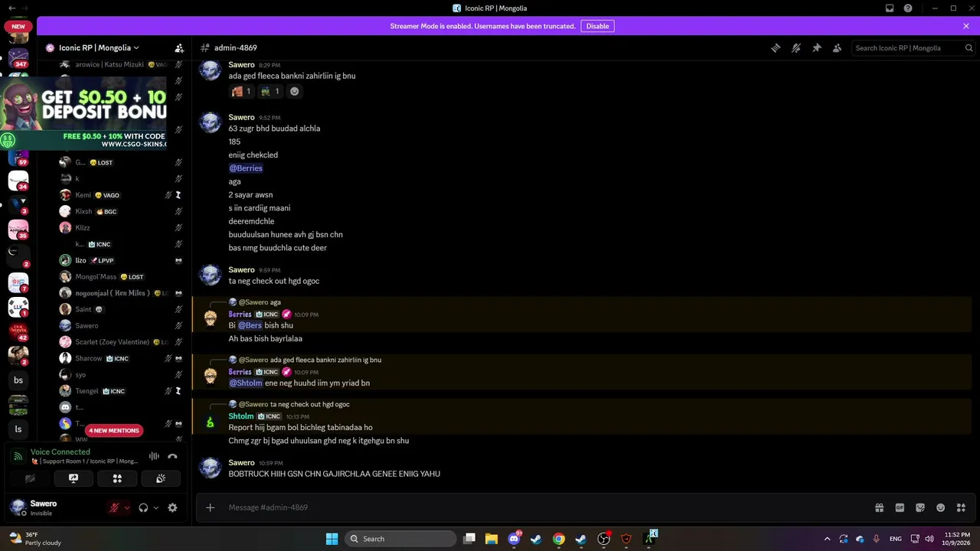The height and width of the screenshot is (551, 980).
Task: Open the ls server in the sidebar
Action: coord(18,429)
